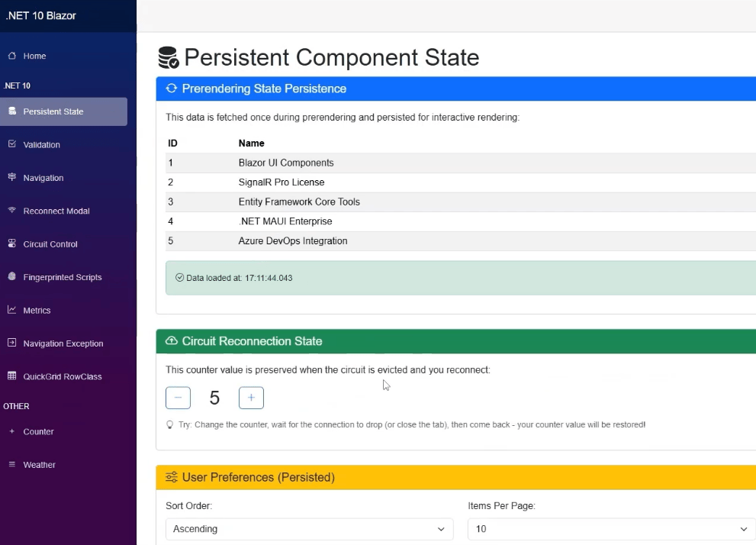Select the Reconnect Modal wifi icon
This screenshot has height=545, width=756.
[x=11, y=211]
